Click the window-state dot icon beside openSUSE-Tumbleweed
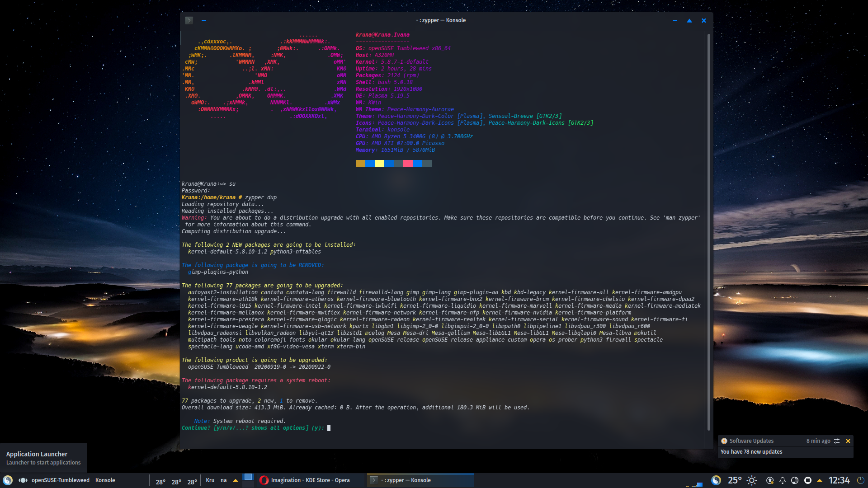Image resolution: width=868 pixels, height=488 pixels. pos(23,480)
